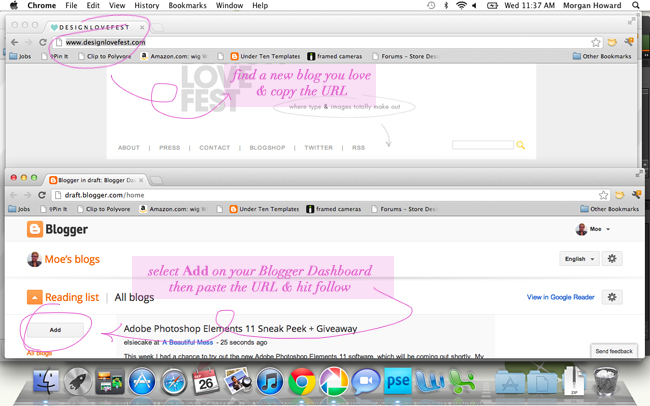Open Mission Control in the dock
This screenshot has height=406, width=650.
pos(109,381)
